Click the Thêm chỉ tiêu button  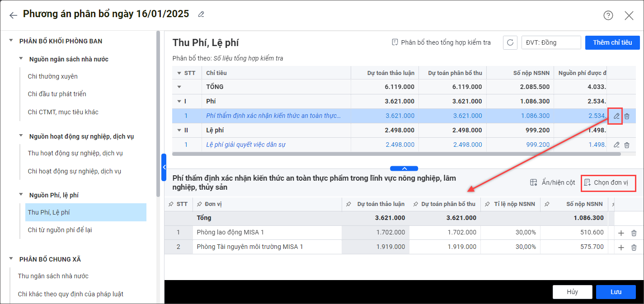[x=612, y=42]
